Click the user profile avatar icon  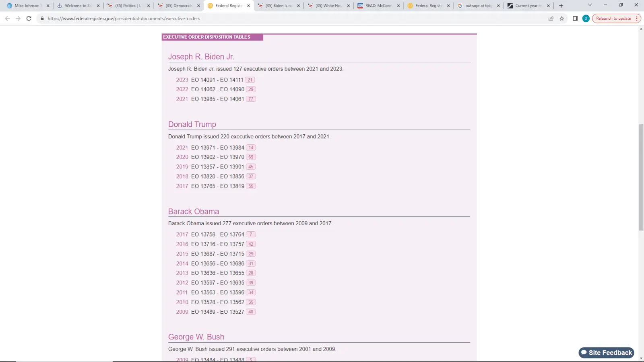click(586, 19)
